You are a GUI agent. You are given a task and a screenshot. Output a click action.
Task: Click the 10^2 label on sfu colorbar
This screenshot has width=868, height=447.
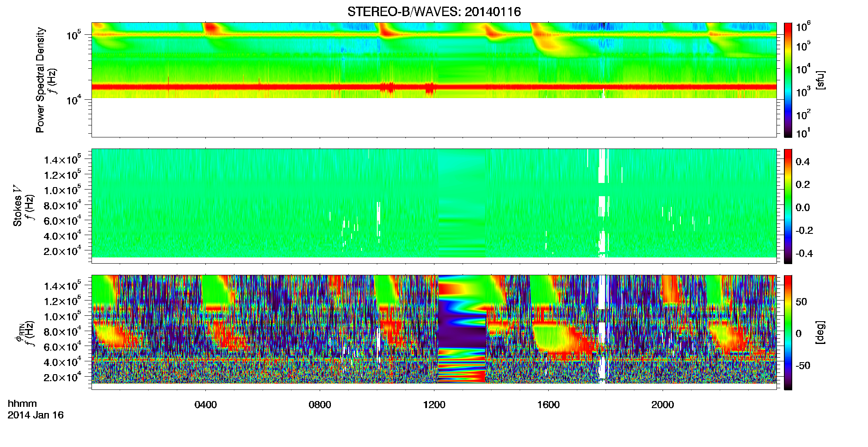pos(803,114)
